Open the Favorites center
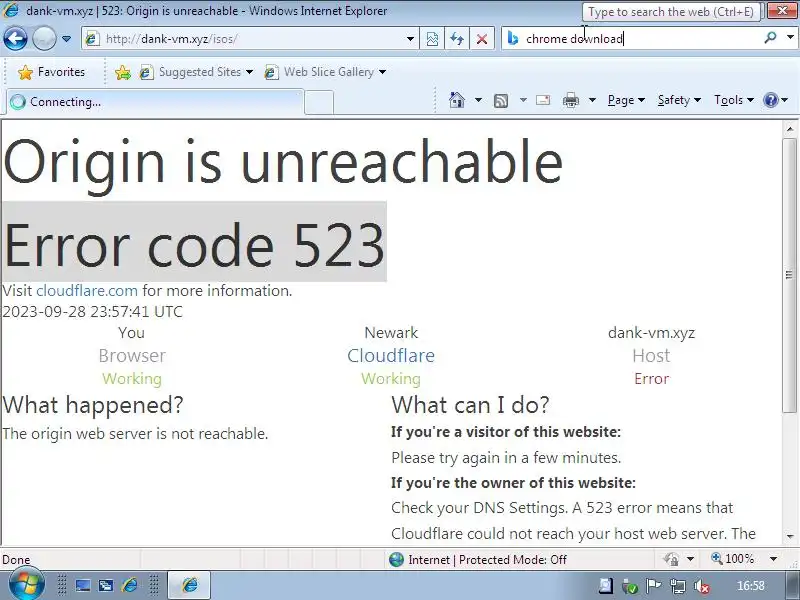Screen dimensions: 800x600 point(52,72)
